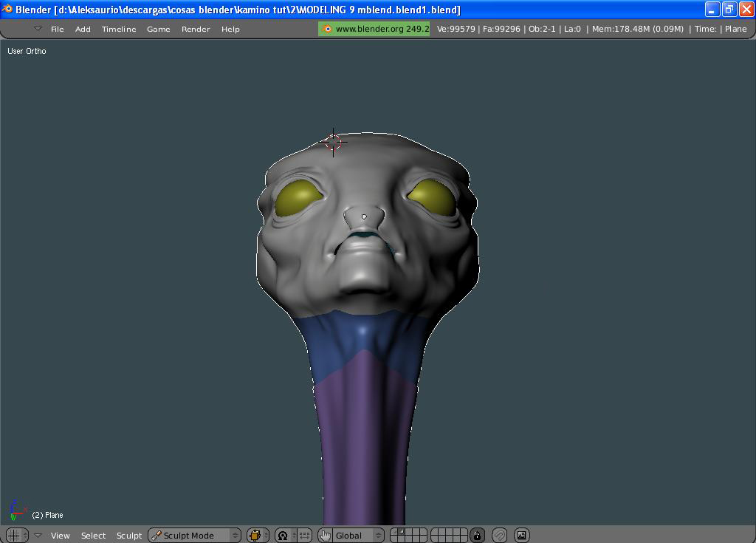Open the Timeline menu
756x543 pixels.
point(119,29)
